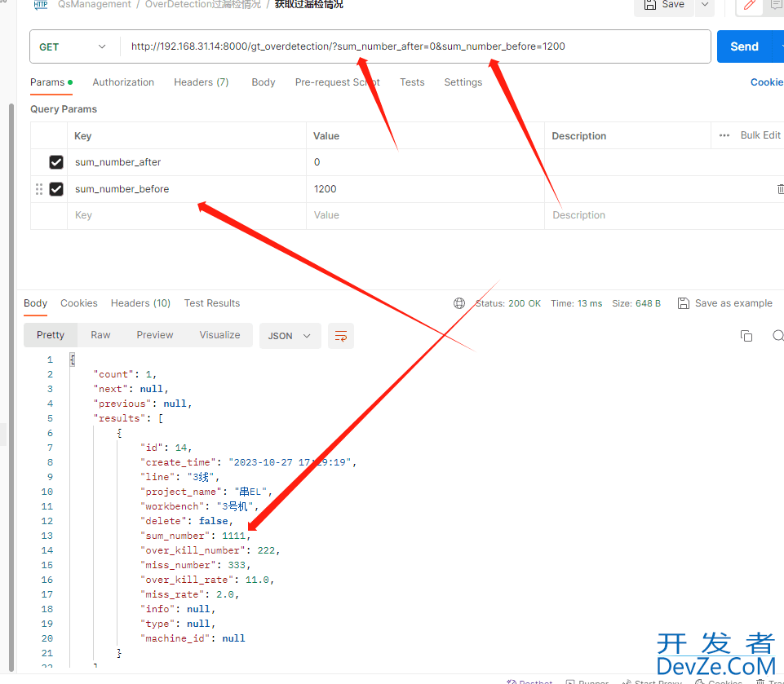Screen dimensions: 784x684
Task: Uncheck the sum_number_before parameter checkbox
Action: (x=56, y=189)
